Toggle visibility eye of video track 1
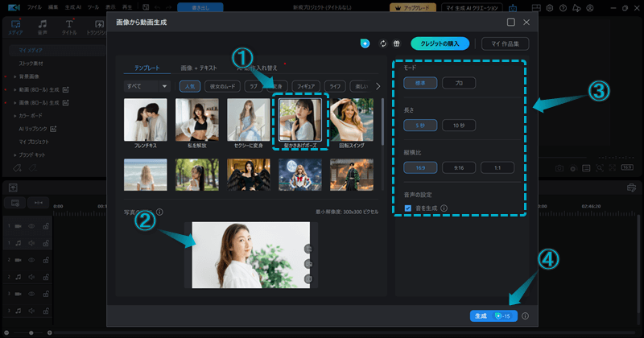This screenshot has height=338, width=644. [x=31, y=226]
